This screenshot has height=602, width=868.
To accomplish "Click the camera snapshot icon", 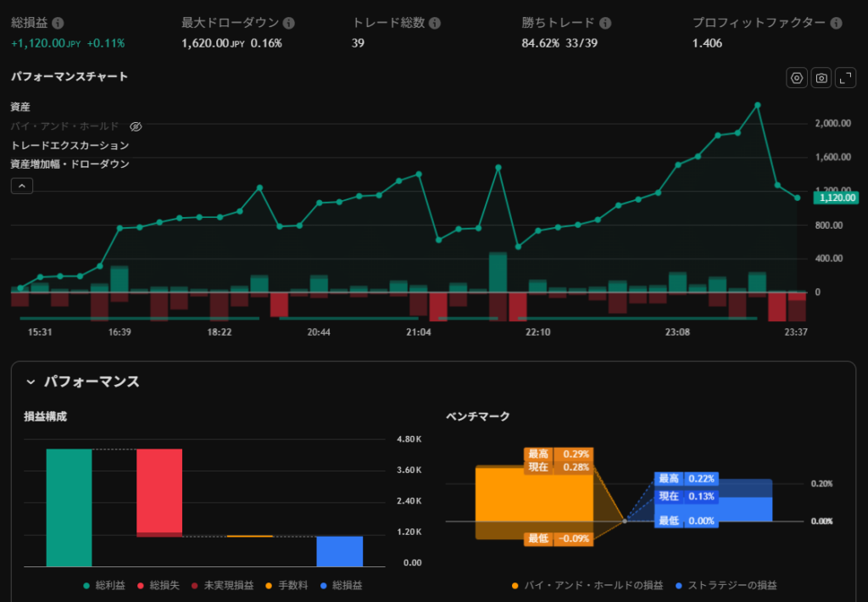I will 821,78.
